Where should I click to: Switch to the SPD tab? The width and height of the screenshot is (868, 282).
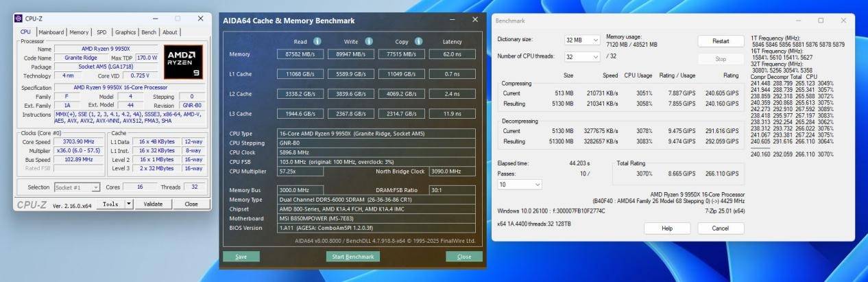pos(101,32)
